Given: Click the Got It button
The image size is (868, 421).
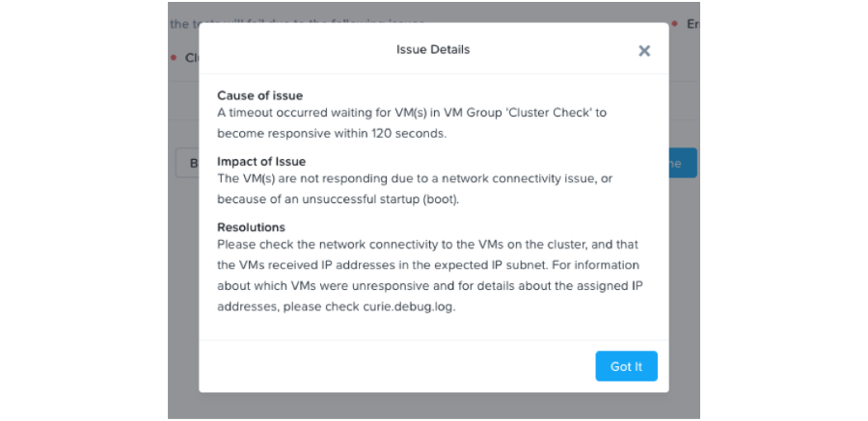Looking at the screenshot, I should click(626, 366).
